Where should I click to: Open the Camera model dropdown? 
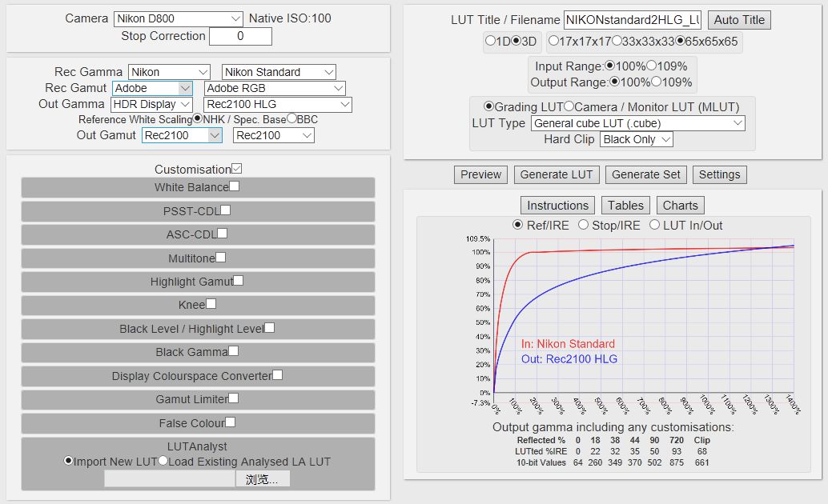(177, 18)
